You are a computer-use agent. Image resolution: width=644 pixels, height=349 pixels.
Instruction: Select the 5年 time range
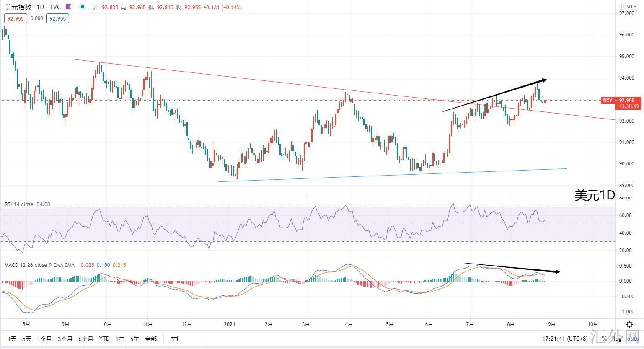tap(134, 339)
